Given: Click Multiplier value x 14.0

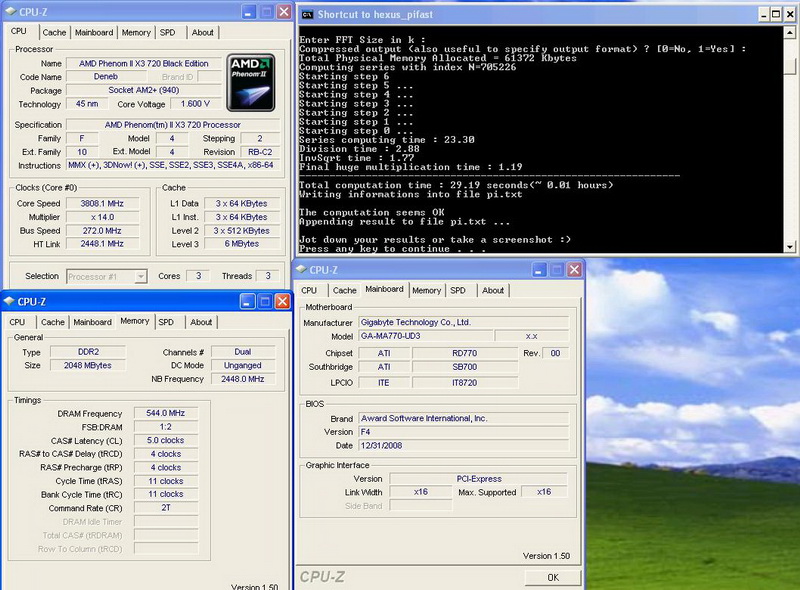Looking at the screenshot, I should (102, 217).
